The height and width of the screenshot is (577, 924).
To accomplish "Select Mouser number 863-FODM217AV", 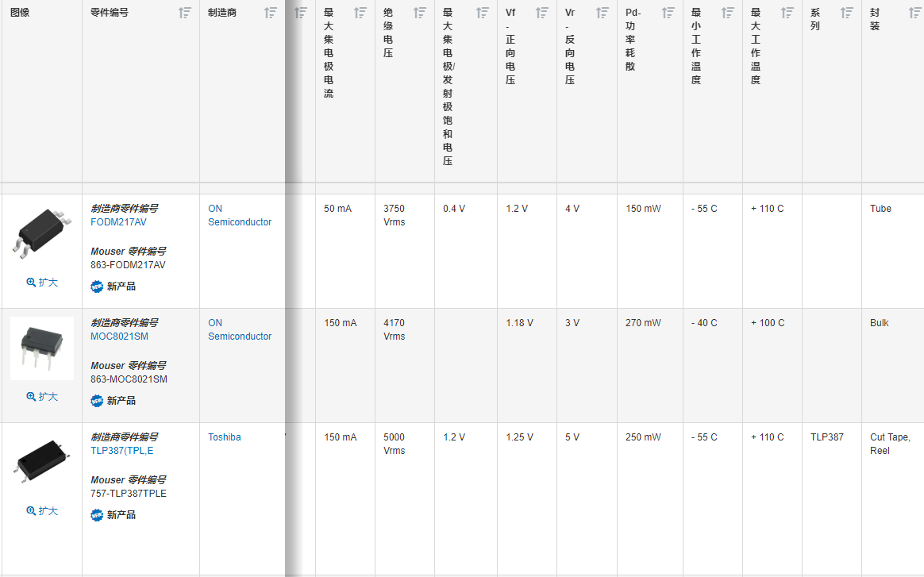I will coord(128,265).
